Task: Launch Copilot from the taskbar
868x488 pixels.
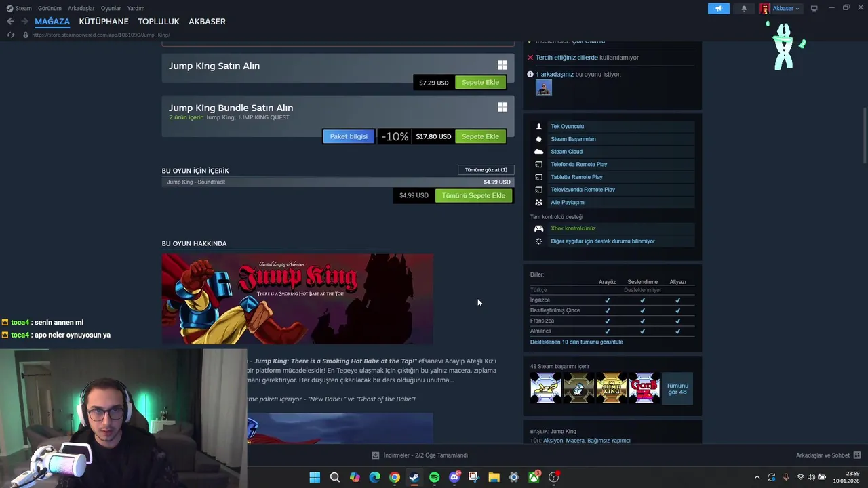Action: click(355, 477)
